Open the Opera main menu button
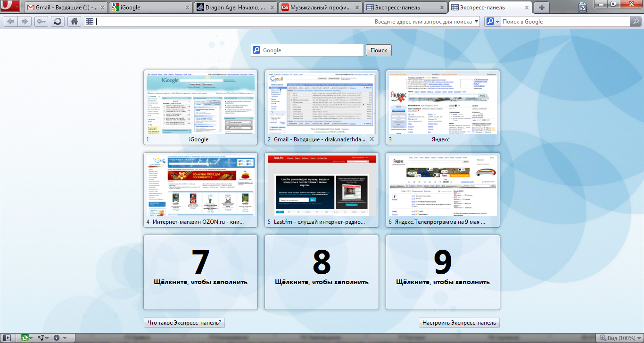Viewport: 644px width, 343px height. click(x=10, y=6)
